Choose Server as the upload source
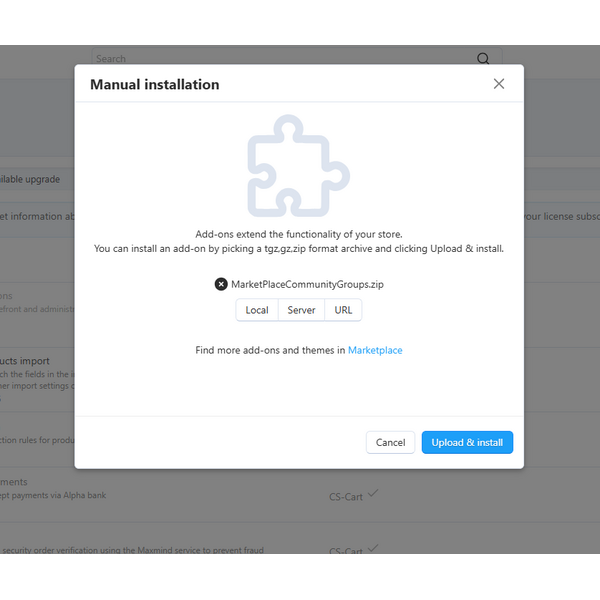This screenshot has height=600, width=600. 301,310
